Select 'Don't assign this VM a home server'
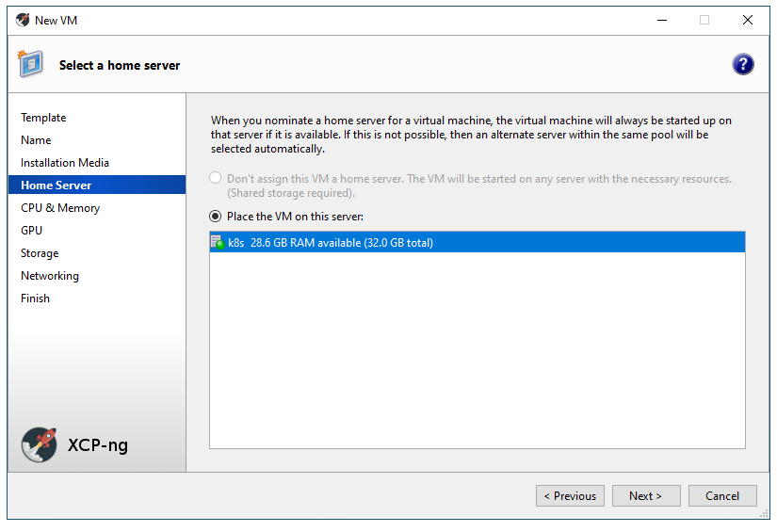777x532 pixels. click(217, 178)
